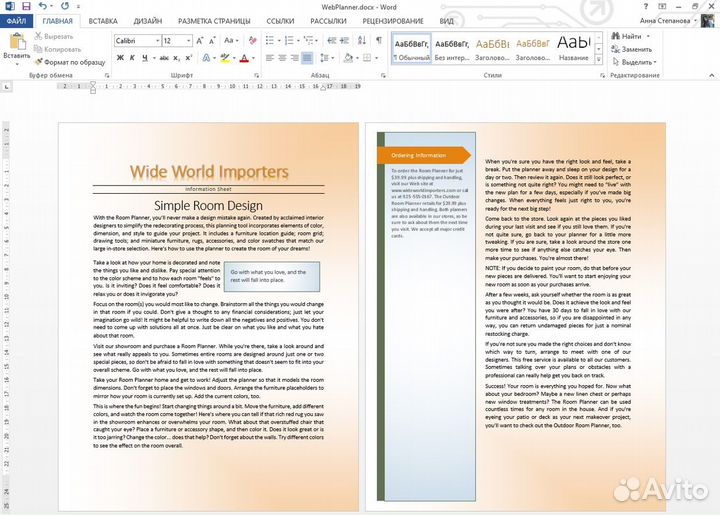Switch to the РАССЫЛКИ tab
This screenshot has height=515, width=720.
pos(328,21)
